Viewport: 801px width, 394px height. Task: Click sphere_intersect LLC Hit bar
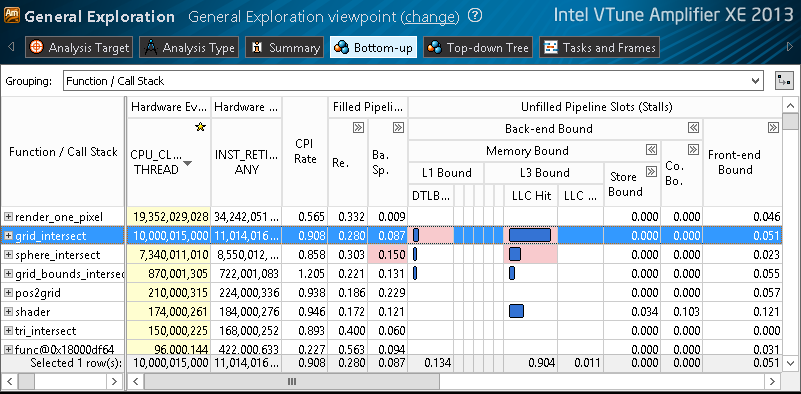click(x=515, y=254)
